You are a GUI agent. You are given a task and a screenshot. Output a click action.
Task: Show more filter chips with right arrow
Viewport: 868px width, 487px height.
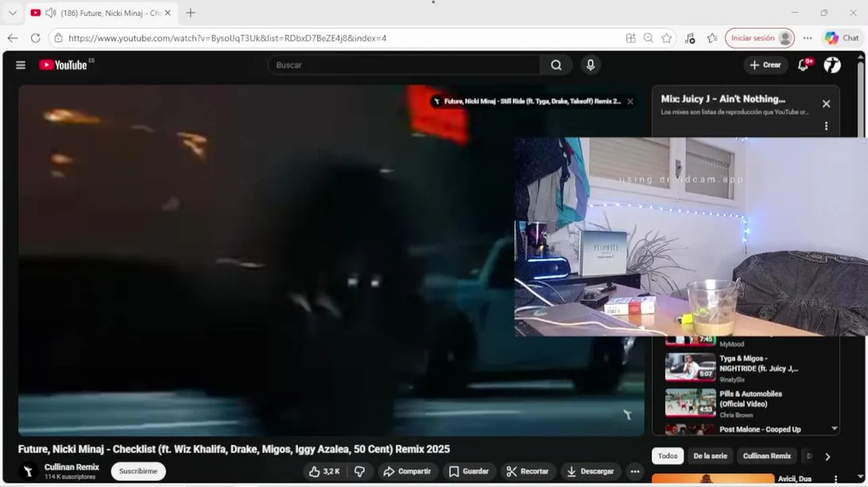click(x=827, y=457)
